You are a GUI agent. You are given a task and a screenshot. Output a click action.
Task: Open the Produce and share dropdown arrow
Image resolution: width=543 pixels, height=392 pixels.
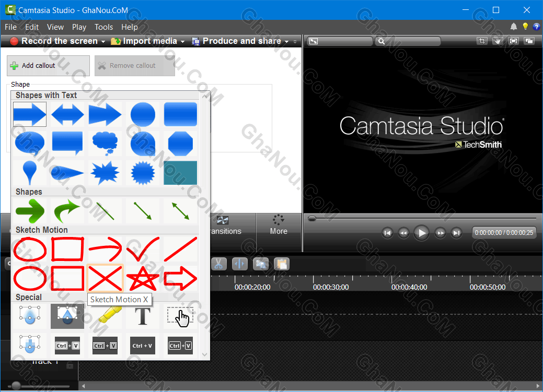(x=286, y=41)
